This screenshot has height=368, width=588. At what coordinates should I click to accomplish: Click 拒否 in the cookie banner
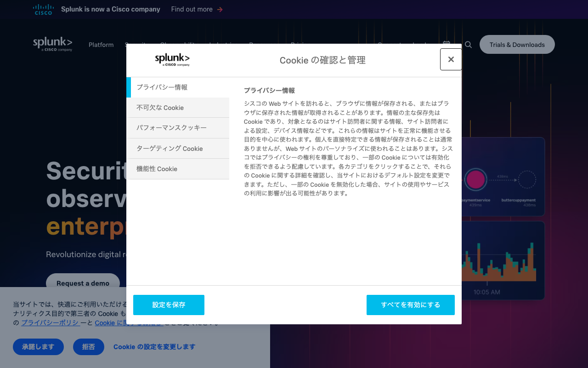pyautogui.click(x=89, y=347)
